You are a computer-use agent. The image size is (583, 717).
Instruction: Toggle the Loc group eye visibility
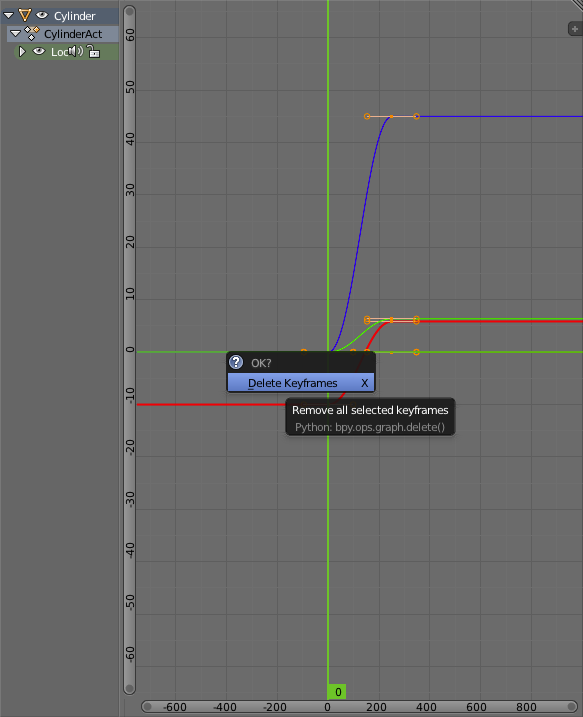click(x=39, y=51)
